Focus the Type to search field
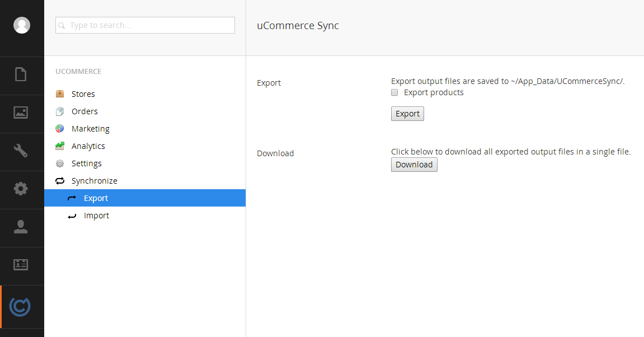The height and width of the screenshot is (337, 644). tap(145, 25)
